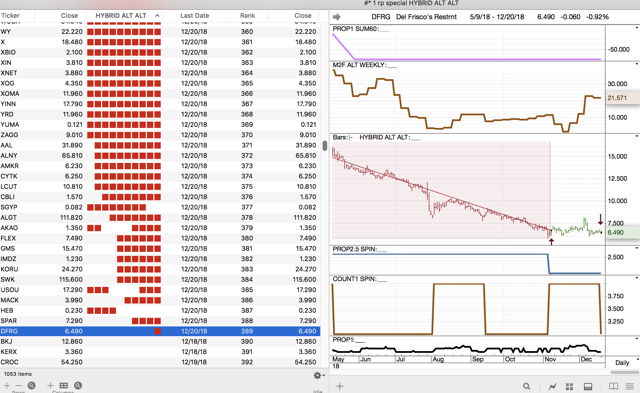Select the CYTK ticker row
Screen dimensions: 640x393
(160, 176)
